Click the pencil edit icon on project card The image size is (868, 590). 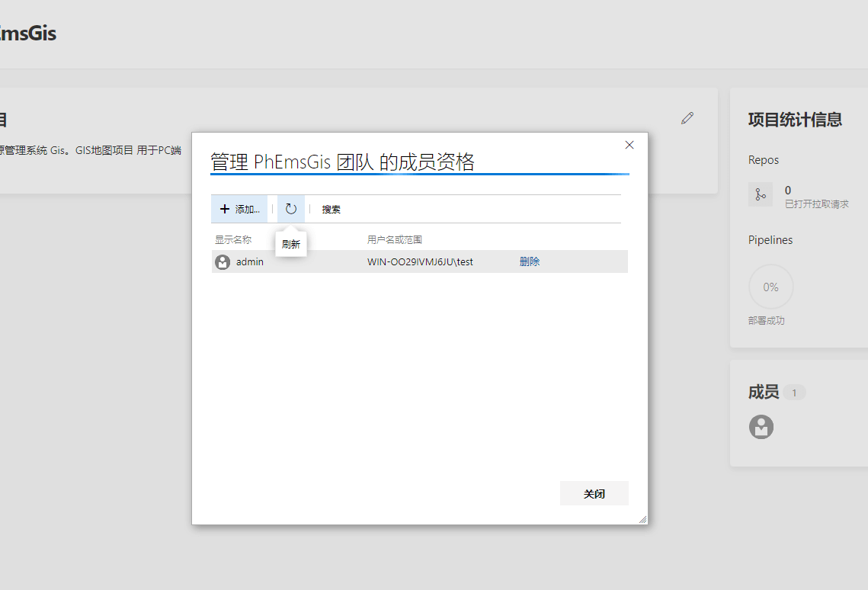(x=687, y=118)
